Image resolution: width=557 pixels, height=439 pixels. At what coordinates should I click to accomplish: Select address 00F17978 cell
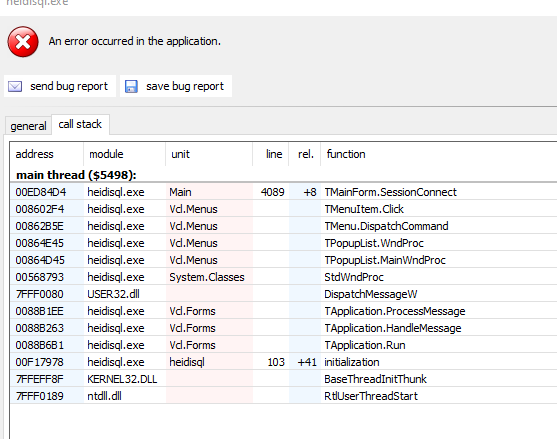coord(39,362)
